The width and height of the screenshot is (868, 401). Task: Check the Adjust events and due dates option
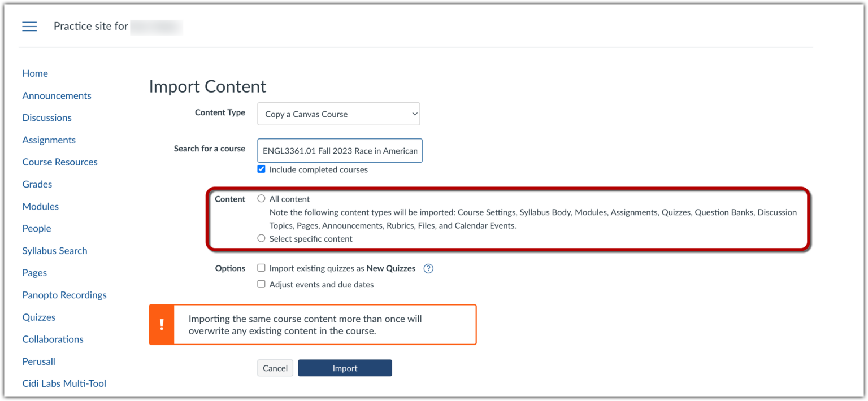click(x=261, y=284)
